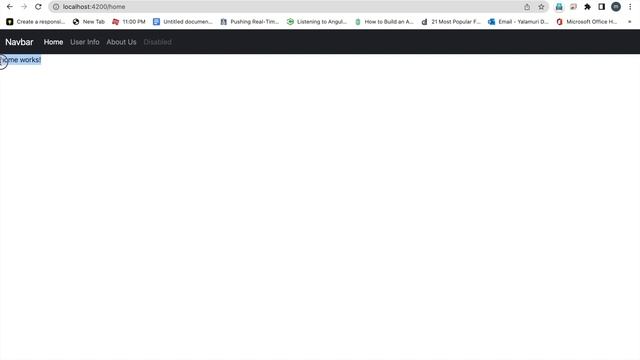Screen dimensions: 640x360
Task: Bookmark this page with the star
Action: (541, 7)
